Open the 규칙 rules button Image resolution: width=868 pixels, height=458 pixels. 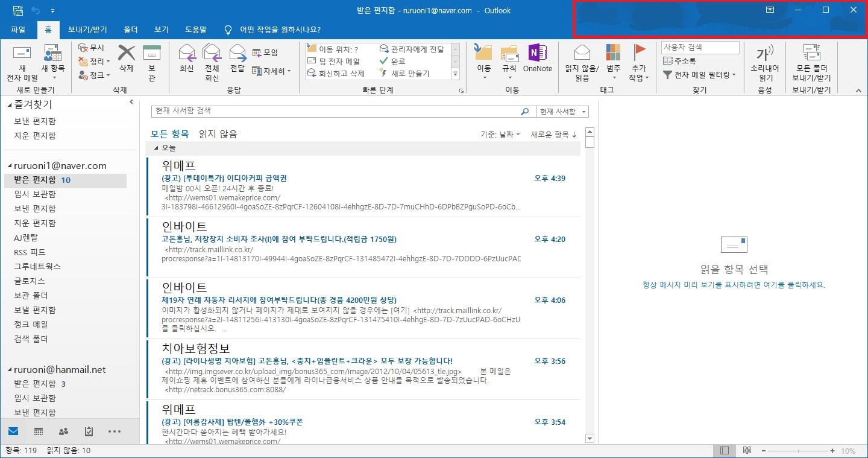point(509,62)
